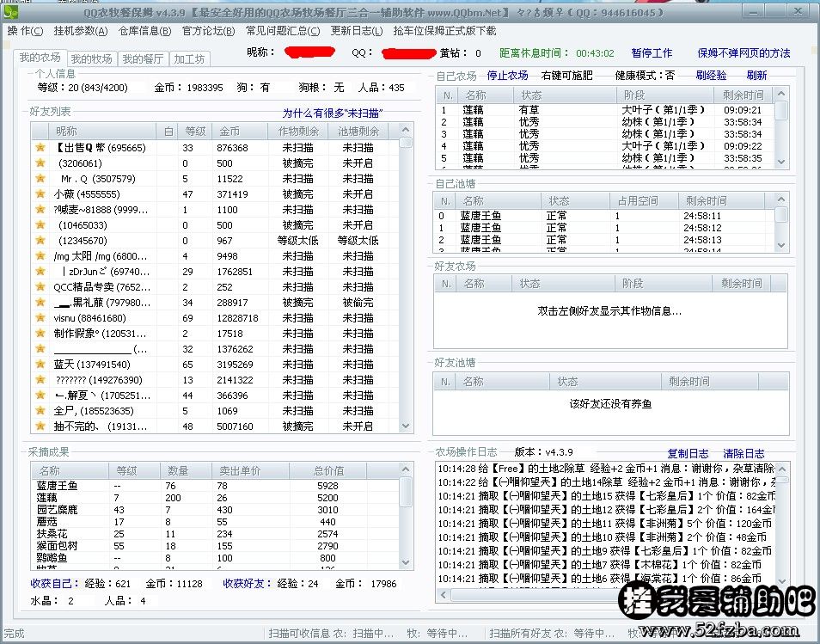Click the star icon for visnu (88461680)
Image resolution: width=820 pixels, height=644 pixels.
(40, 317)
